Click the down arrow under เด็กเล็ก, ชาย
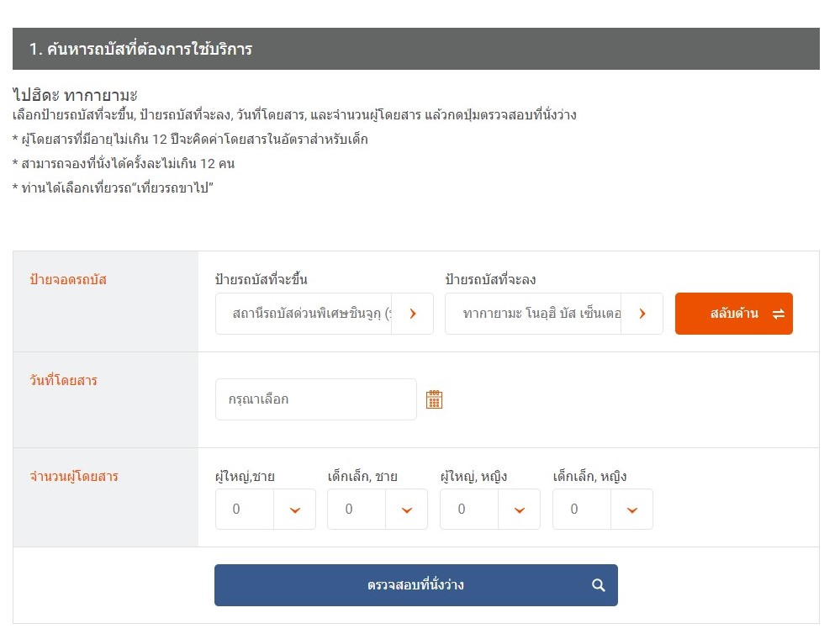 pos(407,510)
